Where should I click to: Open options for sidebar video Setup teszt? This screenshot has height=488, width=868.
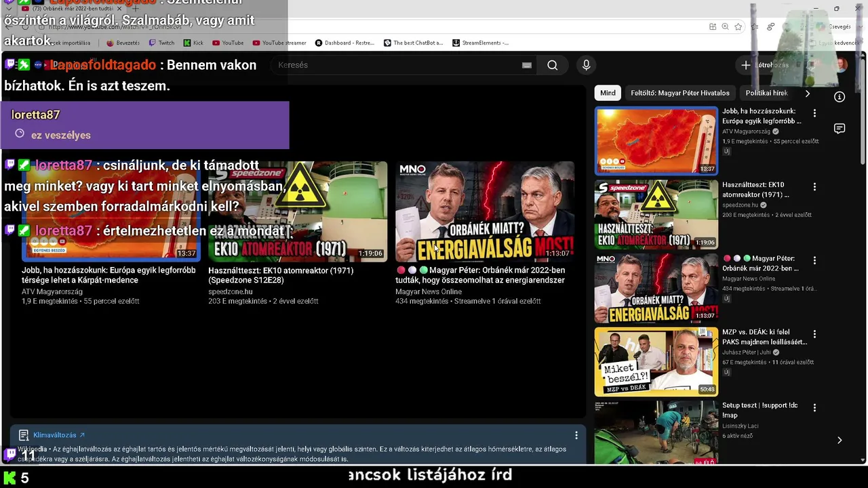pos(814,408)
